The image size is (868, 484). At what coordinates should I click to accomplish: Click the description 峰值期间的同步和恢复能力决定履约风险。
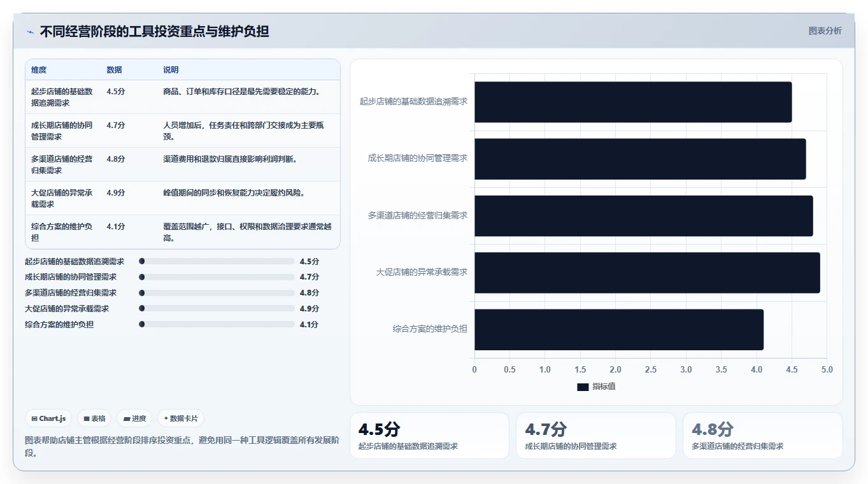pos(234,192)
